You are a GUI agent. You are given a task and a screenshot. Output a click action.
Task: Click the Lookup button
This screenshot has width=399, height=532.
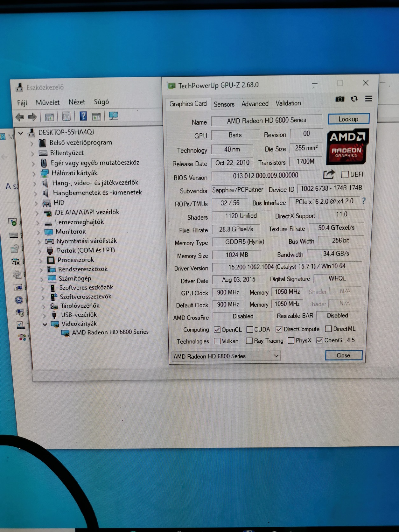(349, 119)
